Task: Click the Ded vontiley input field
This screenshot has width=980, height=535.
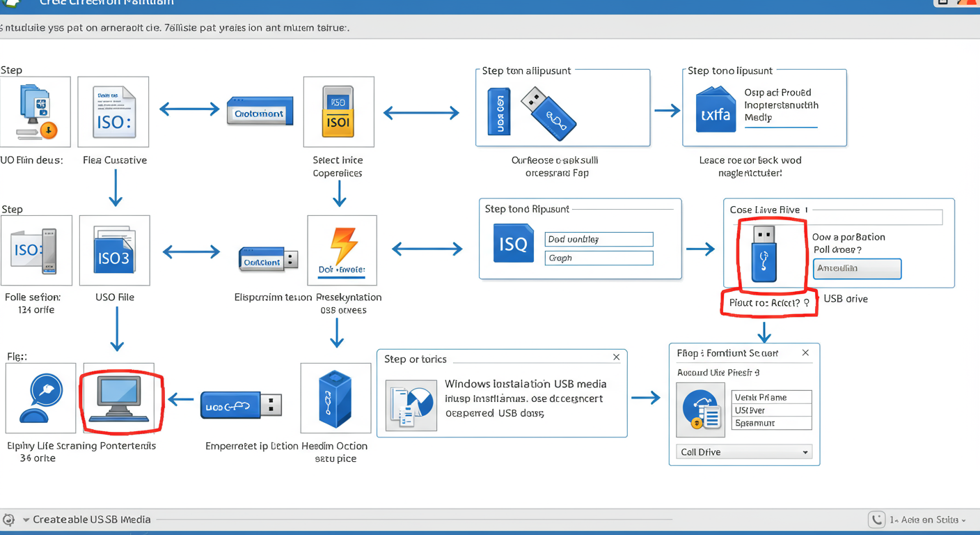Action: pyautogui.click(x=599, y=239)
